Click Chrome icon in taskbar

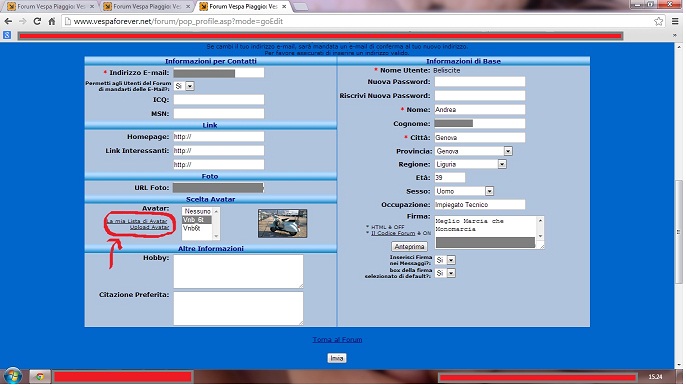click(x=40, y=376)
